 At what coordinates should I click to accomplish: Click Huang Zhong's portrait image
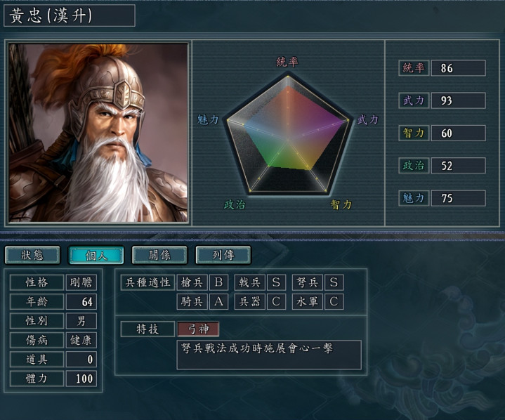[x=98, y=133]
